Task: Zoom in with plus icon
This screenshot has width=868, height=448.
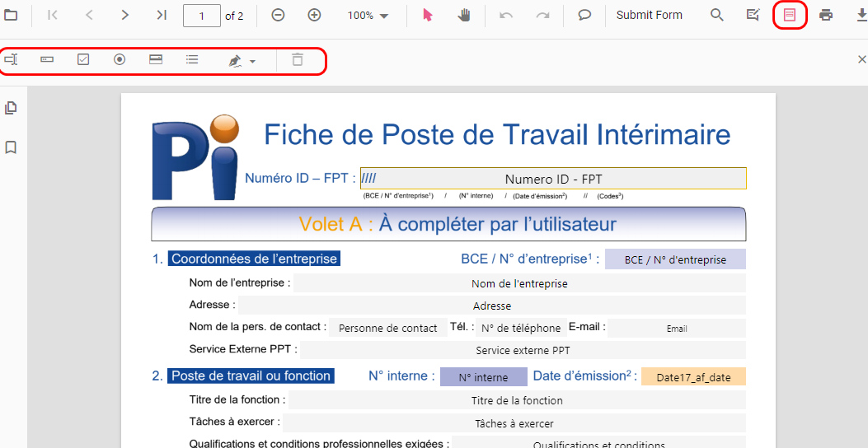Action: pos(314,15)
